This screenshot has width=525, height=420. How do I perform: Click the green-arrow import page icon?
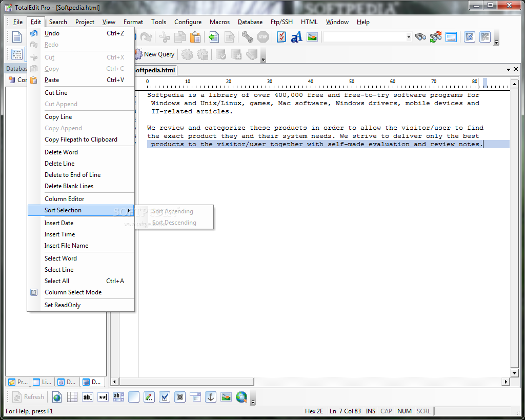tap(214, 37)
